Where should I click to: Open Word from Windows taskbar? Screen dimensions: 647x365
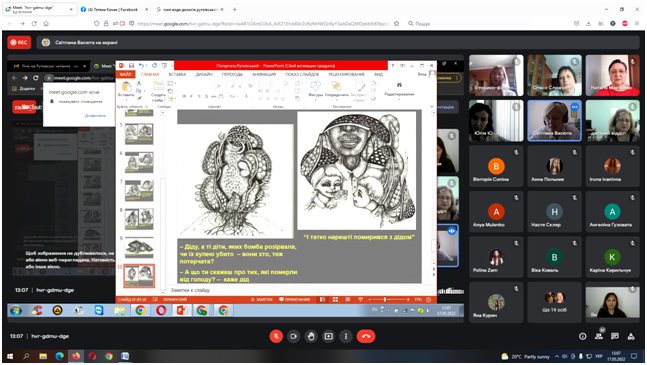pos(125,356)
